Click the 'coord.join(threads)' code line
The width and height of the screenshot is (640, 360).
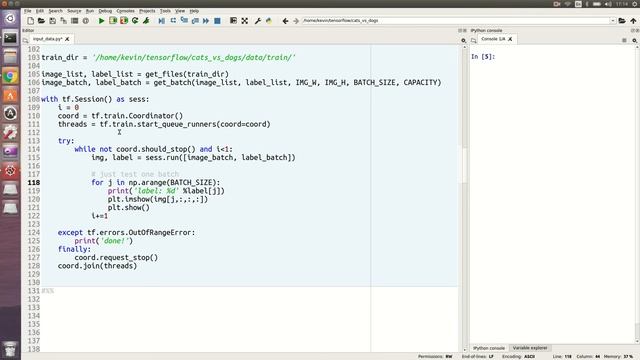coord(97,266)
